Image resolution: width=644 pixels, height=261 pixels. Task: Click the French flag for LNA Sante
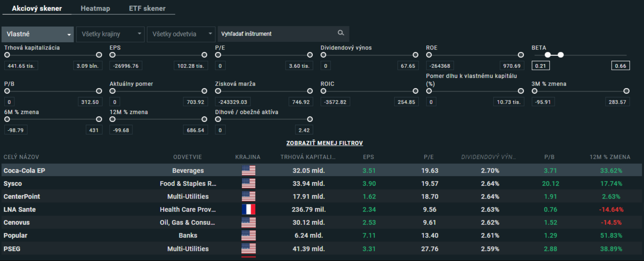pyautogui.click(x=249, y=209)
